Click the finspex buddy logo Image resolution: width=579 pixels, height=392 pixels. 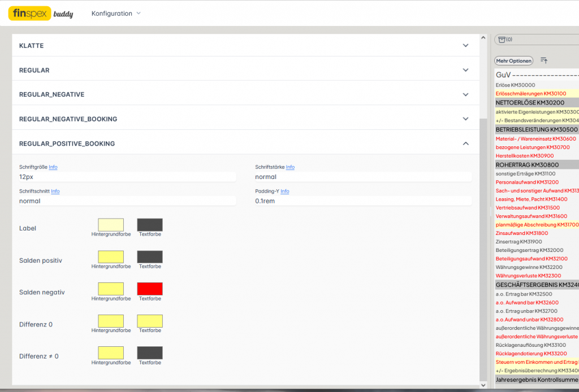(x=41, y=14)
